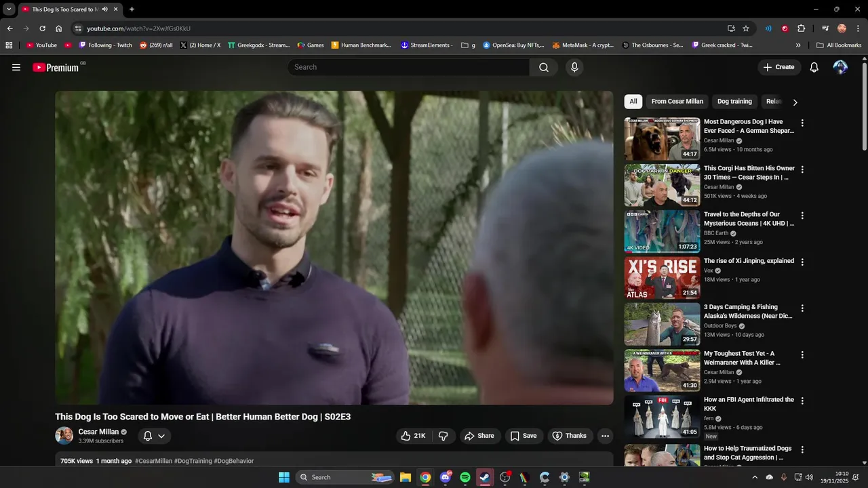Open Discord from the taskbar
Screen dimensions: 868x488
pyautogui.click(x=446, y=477)
